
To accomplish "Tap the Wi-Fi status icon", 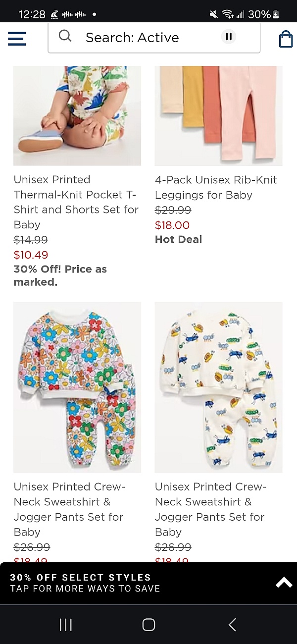I will (x=228, y=13).
